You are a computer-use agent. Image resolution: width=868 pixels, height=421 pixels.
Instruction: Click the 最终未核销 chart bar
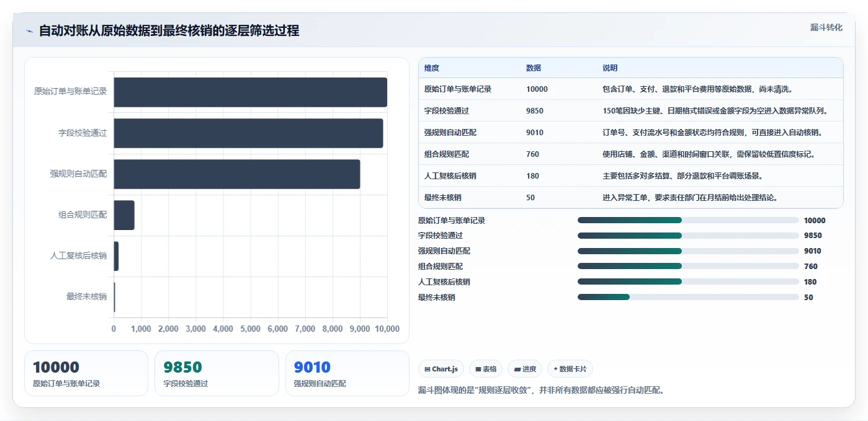coord(114,297)
